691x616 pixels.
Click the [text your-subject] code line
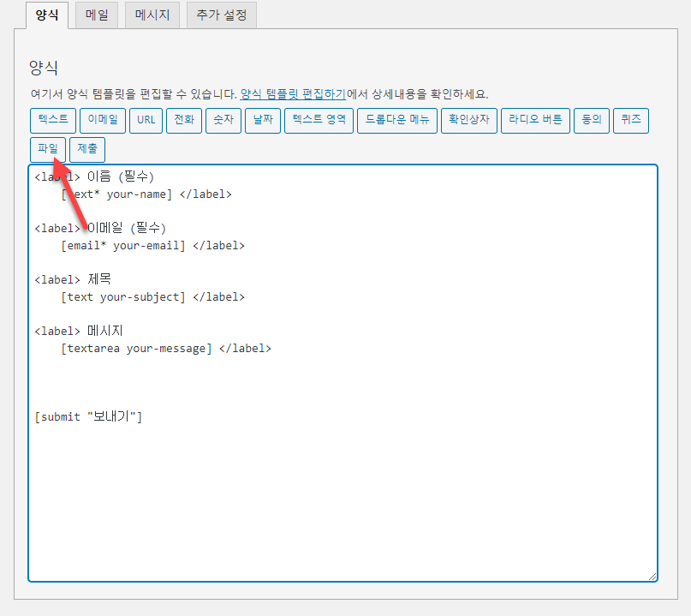coord(153,297)
